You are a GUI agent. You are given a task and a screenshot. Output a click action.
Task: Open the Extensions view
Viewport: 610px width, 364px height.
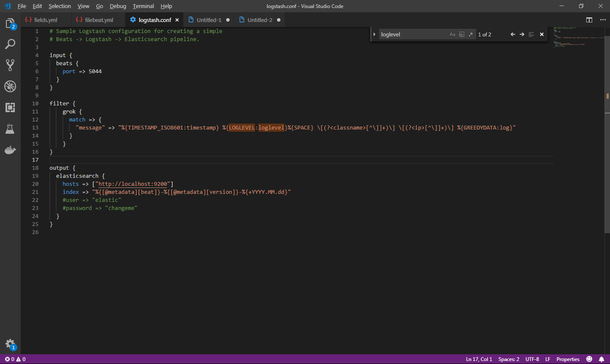coord(10,108)
